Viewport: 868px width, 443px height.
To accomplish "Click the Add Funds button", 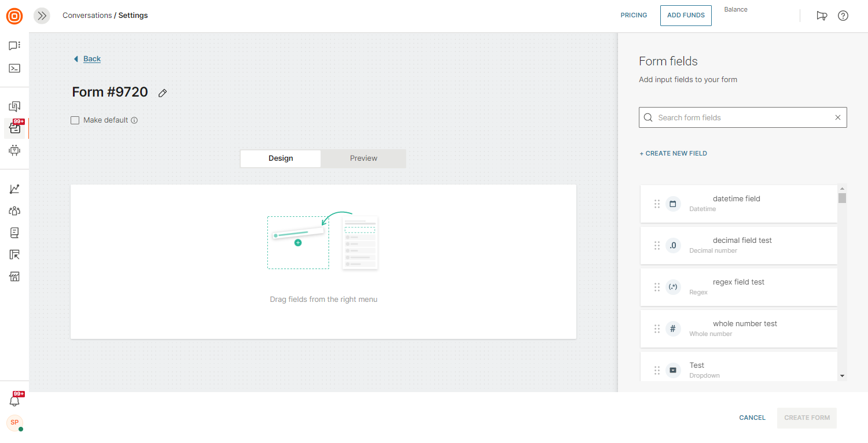I will tap(686, 16).
